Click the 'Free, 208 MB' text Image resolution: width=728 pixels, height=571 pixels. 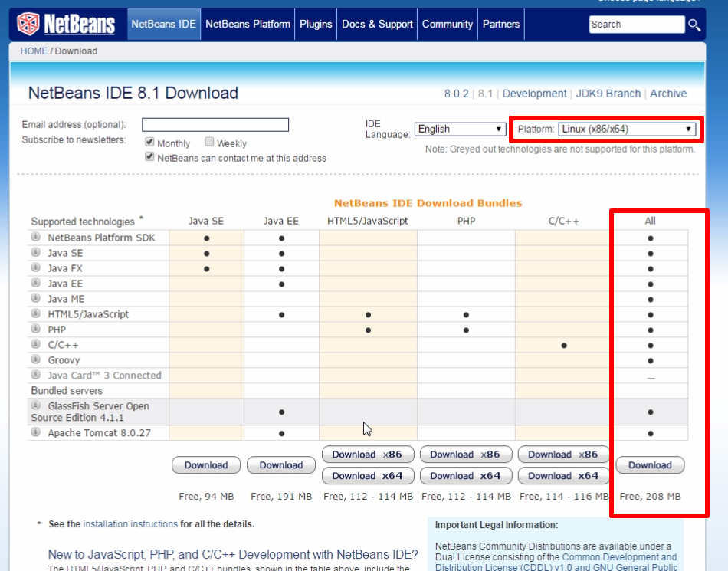pos(650,496)
